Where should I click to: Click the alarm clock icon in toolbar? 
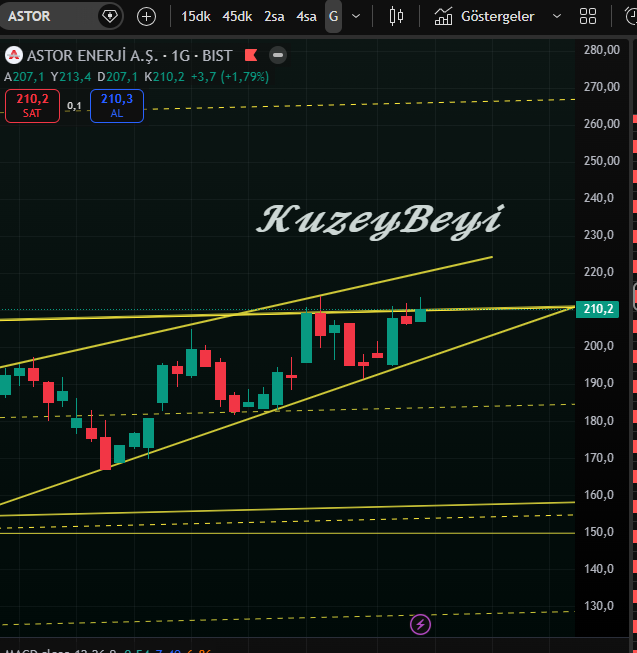[x=631, y=17]
